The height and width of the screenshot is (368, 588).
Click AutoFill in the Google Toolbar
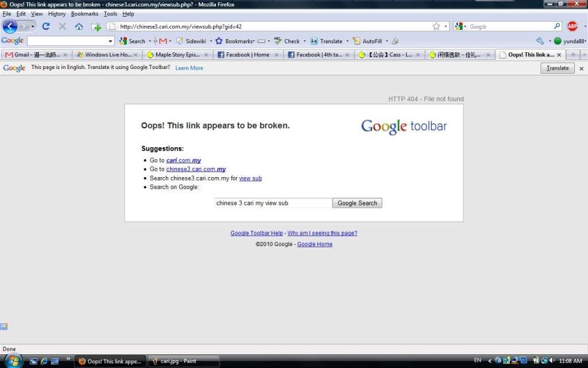367,41
